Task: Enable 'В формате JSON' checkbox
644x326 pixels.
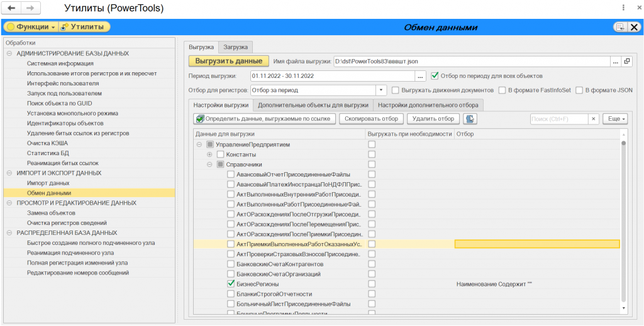Action: [x=579, y=90]
